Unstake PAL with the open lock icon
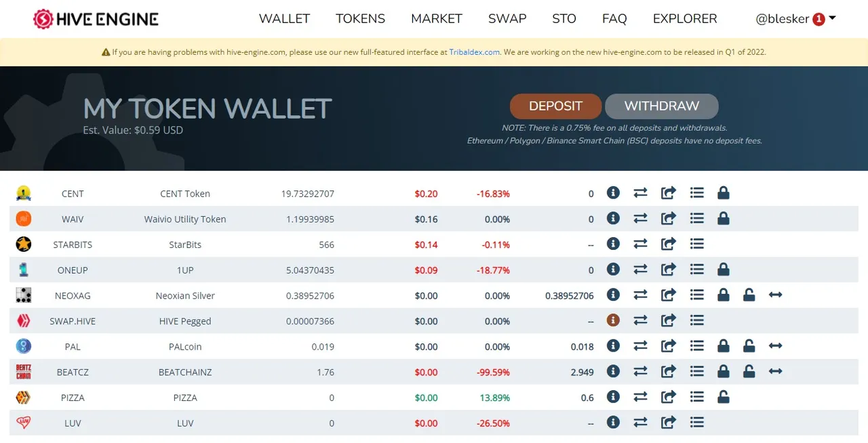 pyautogui.click(x=749, y=346)
